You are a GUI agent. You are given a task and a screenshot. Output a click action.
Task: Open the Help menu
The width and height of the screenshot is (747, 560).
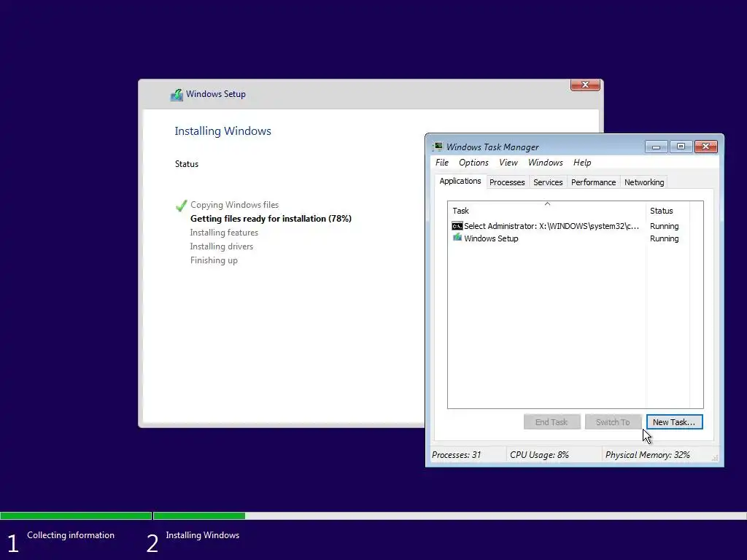[582, 163]
